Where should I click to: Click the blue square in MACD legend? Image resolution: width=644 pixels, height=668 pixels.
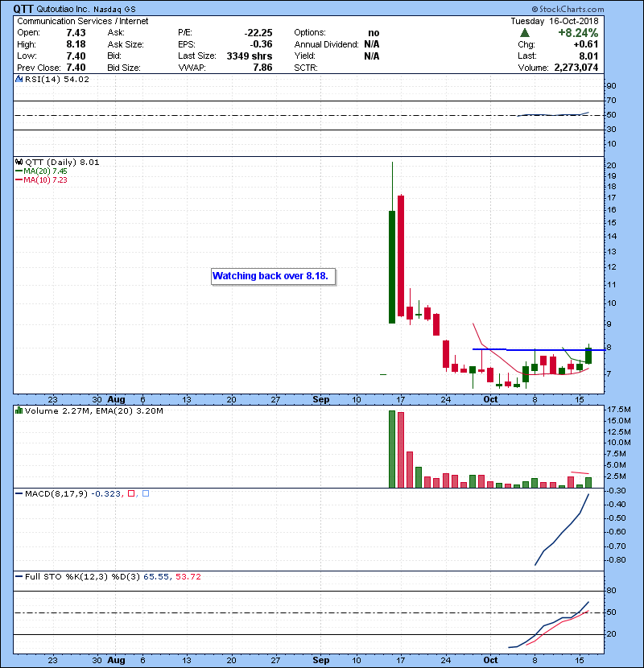[146, 493]
